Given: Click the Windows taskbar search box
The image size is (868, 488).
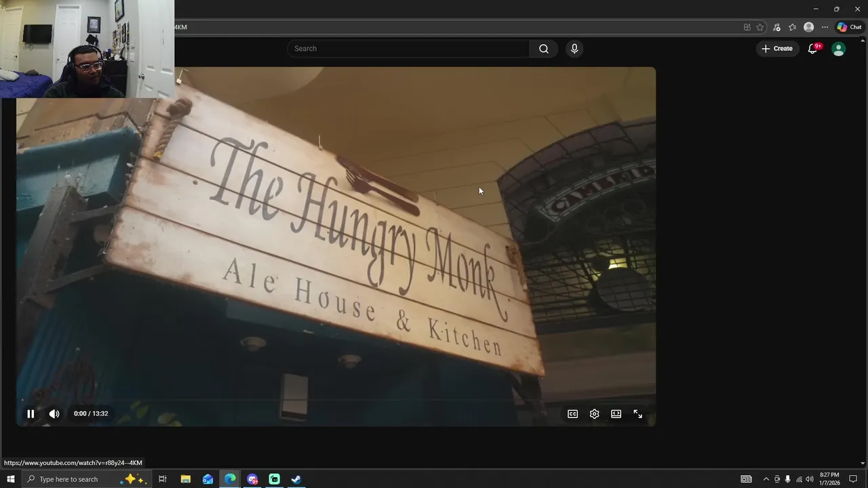Looking at the screenshot, I should point(86,479).
